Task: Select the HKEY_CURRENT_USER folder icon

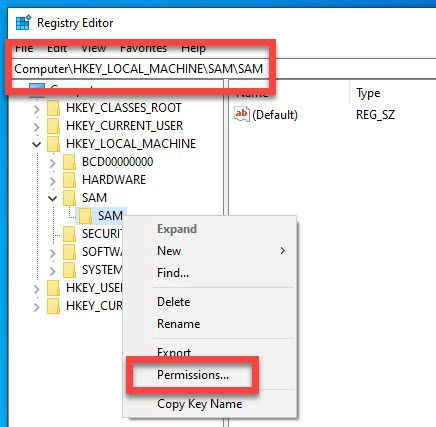Action: (x=53, y=126)
